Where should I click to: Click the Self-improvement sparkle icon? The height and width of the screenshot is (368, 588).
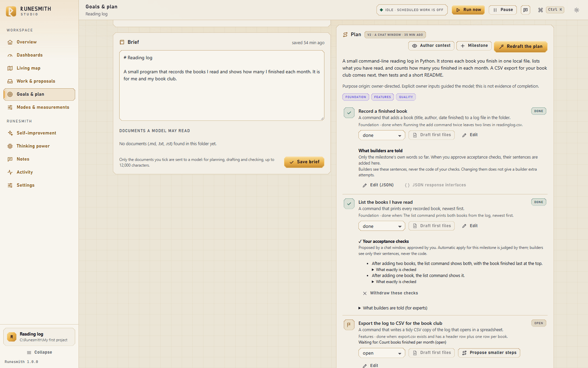(x=10, y=133)
